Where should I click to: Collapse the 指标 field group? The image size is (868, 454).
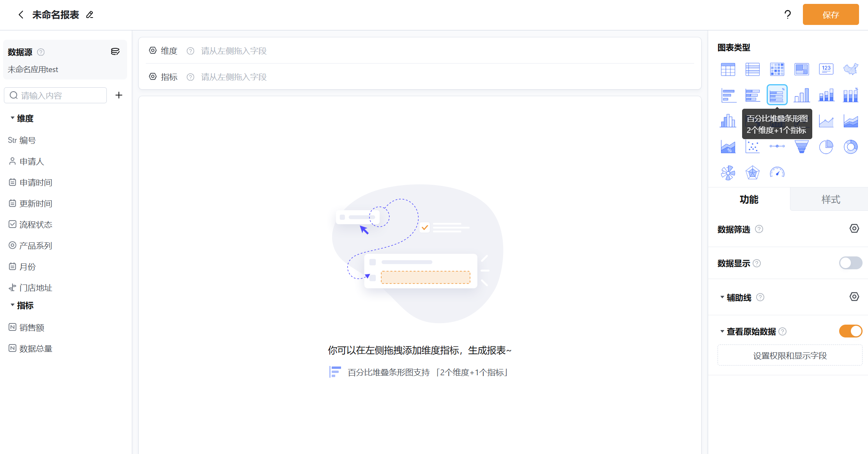(12, 305)
